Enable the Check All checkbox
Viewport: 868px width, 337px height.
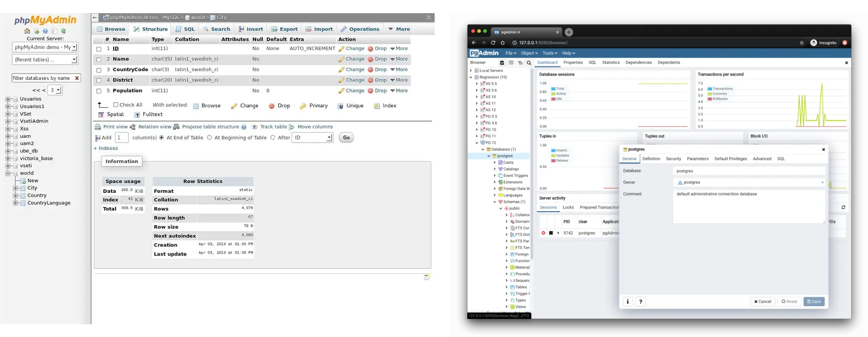pos(115,105)
